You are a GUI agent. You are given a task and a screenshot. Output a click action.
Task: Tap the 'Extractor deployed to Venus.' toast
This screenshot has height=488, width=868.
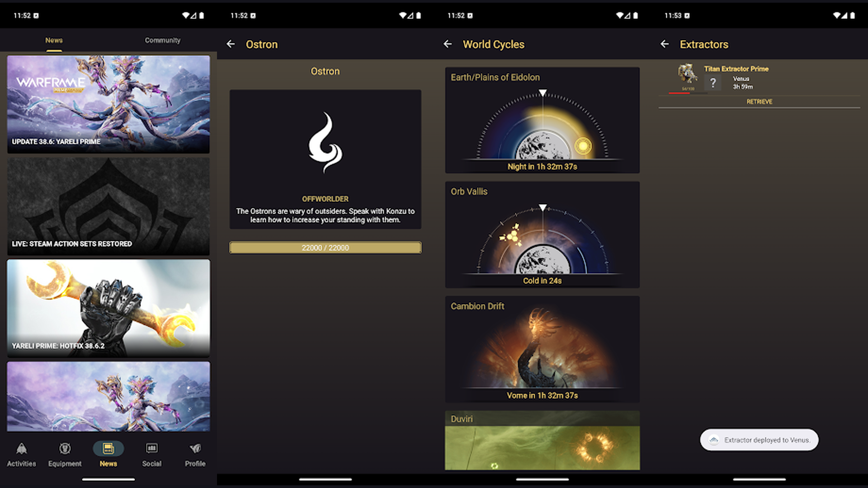pos(759,440)
